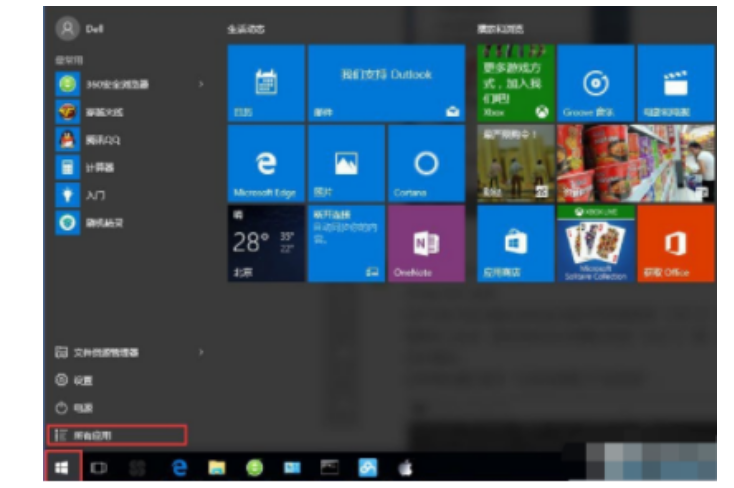Open the weather tile showing 28°
This screenshot has height=488, width=734.
(266, 244)
